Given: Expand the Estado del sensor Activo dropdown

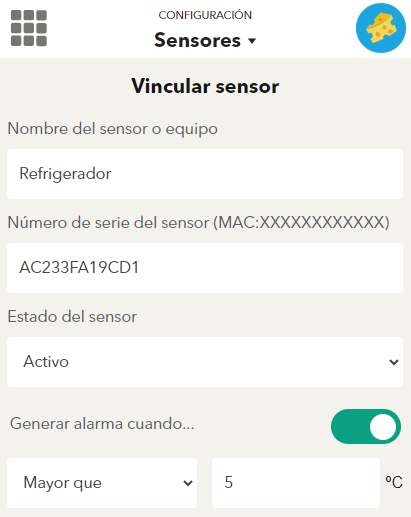Looking at the screenshot, I should (205, 362).
